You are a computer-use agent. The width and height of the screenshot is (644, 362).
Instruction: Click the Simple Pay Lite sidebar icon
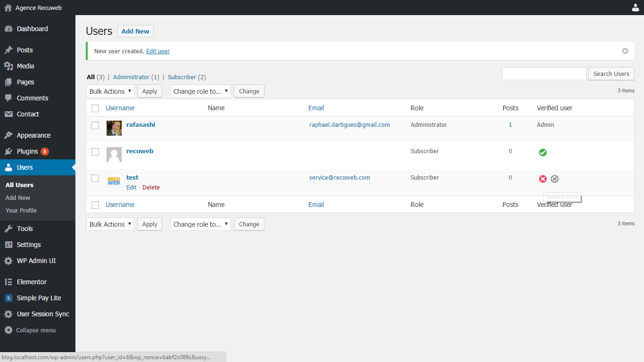click(x=8, y=298)
